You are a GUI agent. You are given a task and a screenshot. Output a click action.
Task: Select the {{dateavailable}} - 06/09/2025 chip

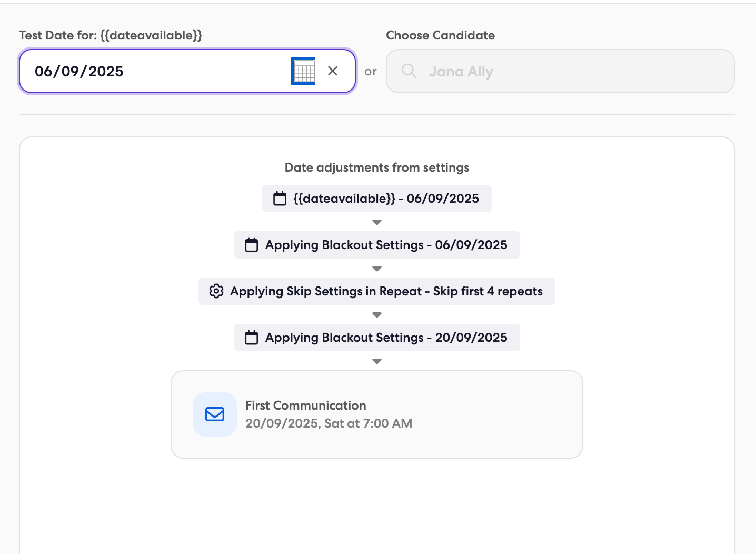(377, 199)
